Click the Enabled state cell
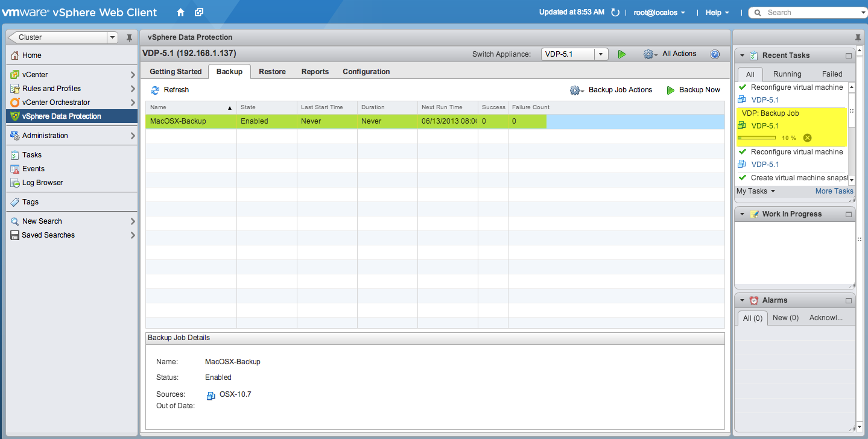The height and width of the screenshot is (439, 868). [267, 121]
